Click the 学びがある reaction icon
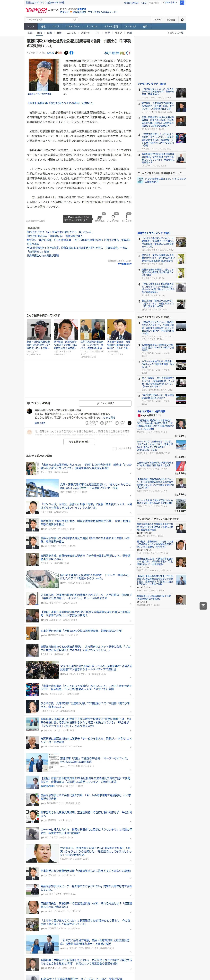210x980 pixels. (x=100, y=218)
